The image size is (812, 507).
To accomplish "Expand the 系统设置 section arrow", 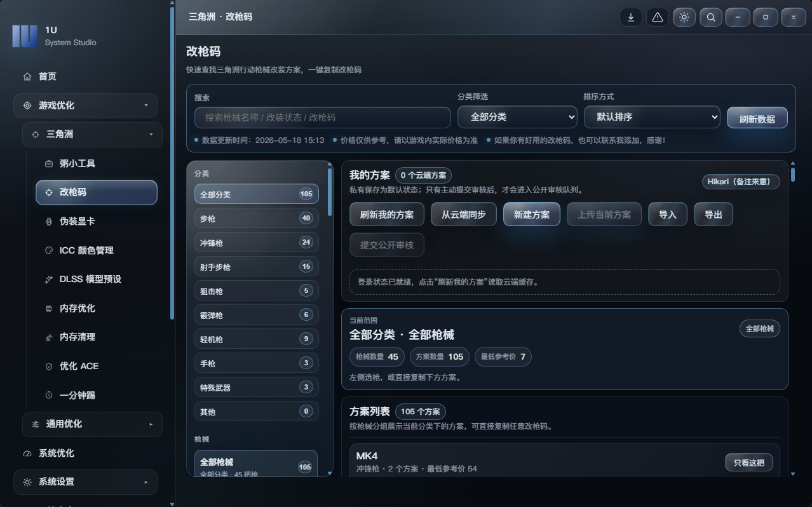I will point(146,482).
